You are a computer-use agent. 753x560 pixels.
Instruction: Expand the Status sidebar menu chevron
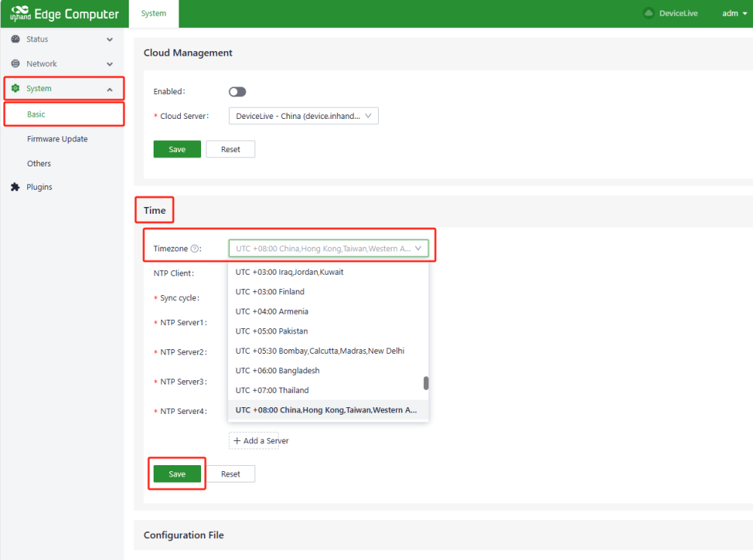tap(110, 39)
